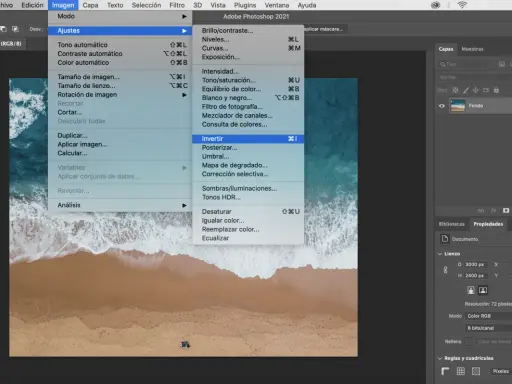Switch to the Bibliotecas tab
512x384 pixels.
[452, 224]
